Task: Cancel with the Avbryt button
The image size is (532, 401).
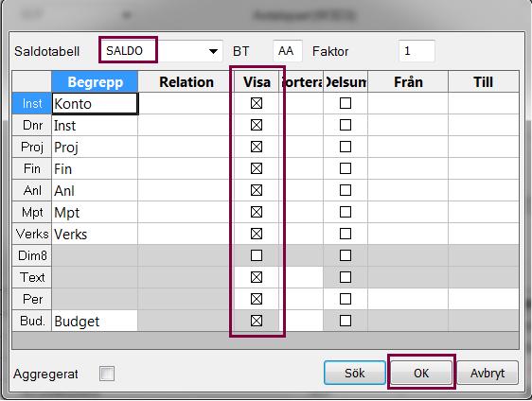Action: tap(488, 373)
